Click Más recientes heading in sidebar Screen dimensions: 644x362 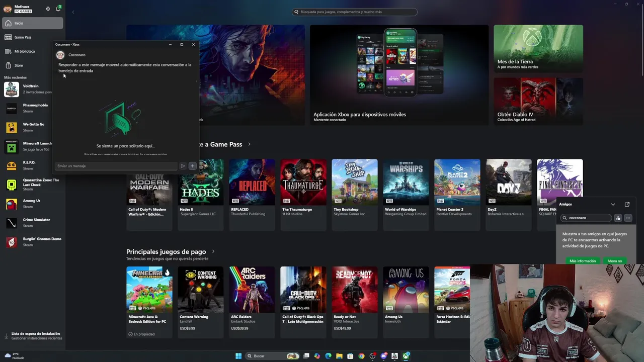(x=15, y=77)
